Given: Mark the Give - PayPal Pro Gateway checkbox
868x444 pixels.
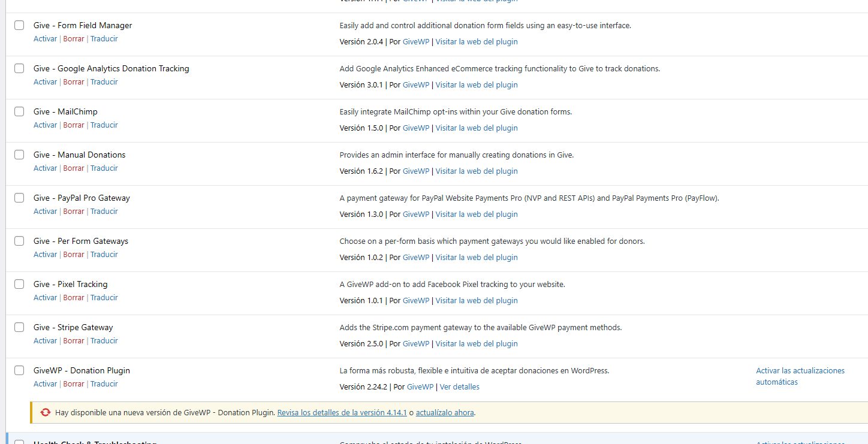Looking at the screenshot, I should [19, 198].
